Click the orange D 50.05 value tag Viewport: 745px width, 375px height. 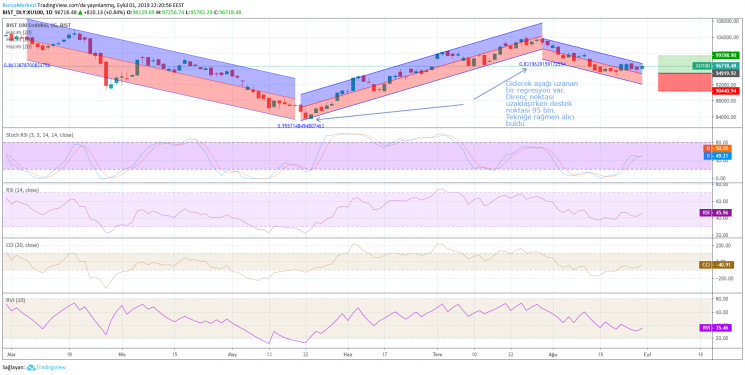click(717, 149)
